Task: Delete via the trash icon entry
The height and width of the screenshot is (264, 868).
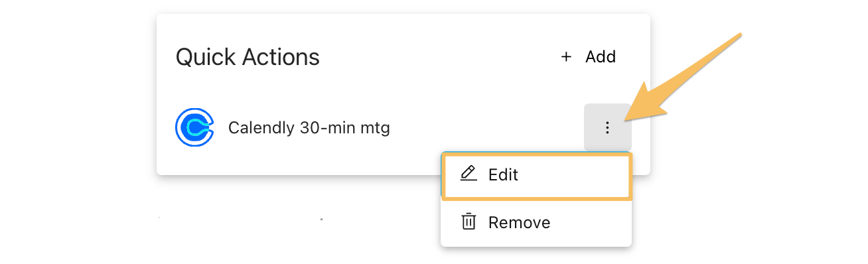Action: tap(536, 222)
